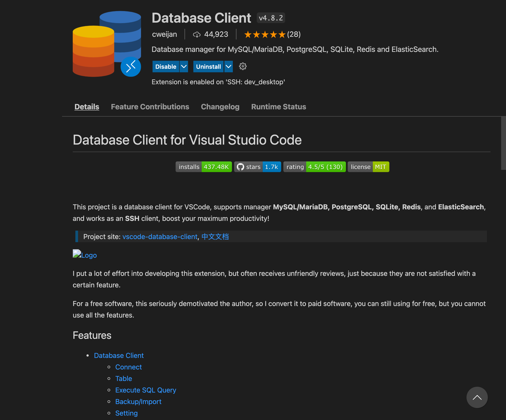Viewport: 506px width, 420px height.
Task: Switch to the Details tab
Action: (87, 107)
